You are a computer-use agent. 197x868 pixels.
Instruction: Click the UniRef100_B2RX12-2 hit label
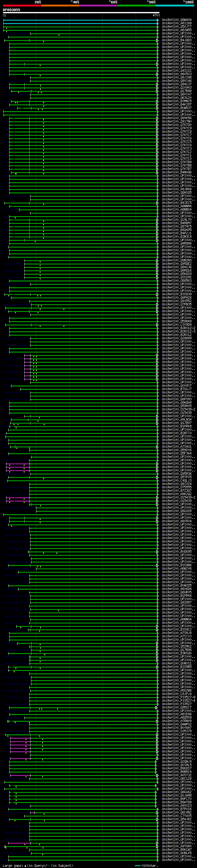179,328
